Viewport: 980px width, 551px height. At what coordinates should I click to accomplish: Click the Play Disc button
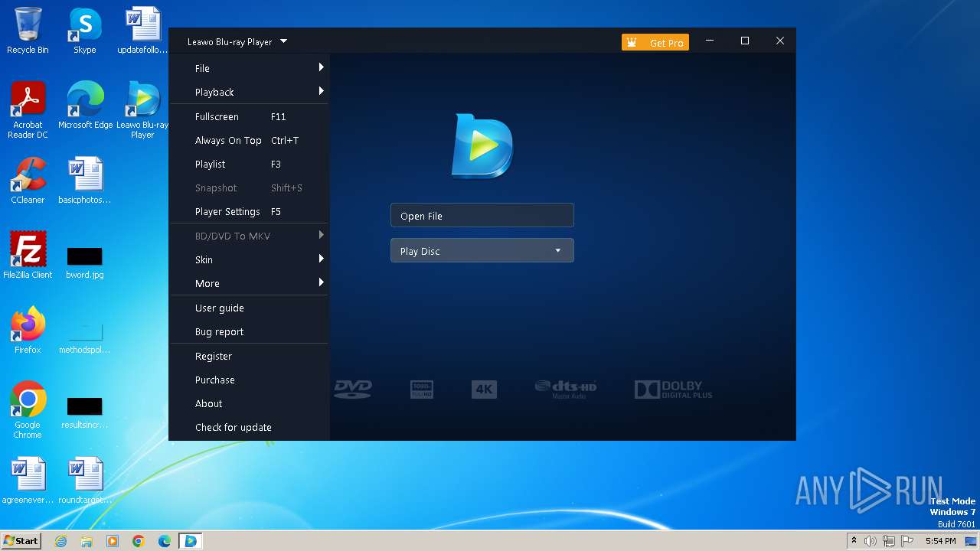(x=482, y=250)
